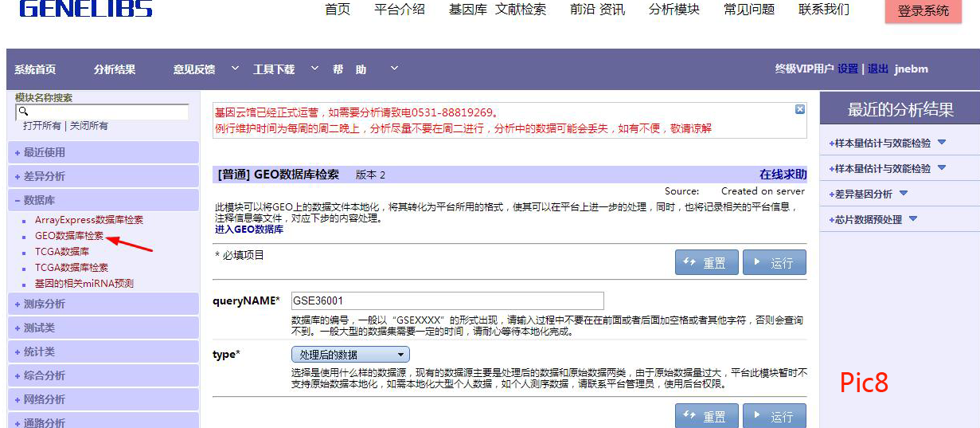Select the type dropdown 处理后的数据
Viewport: 980px width, 428px height.
tap(350, 355)
